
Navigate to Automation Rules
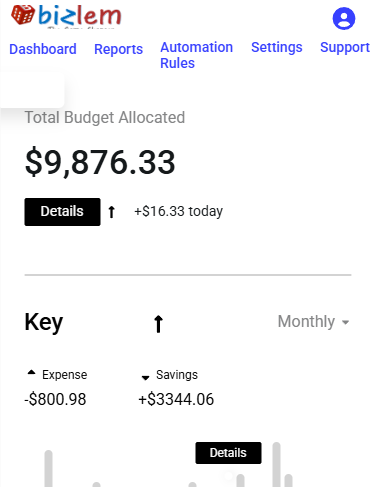point(196,55)
